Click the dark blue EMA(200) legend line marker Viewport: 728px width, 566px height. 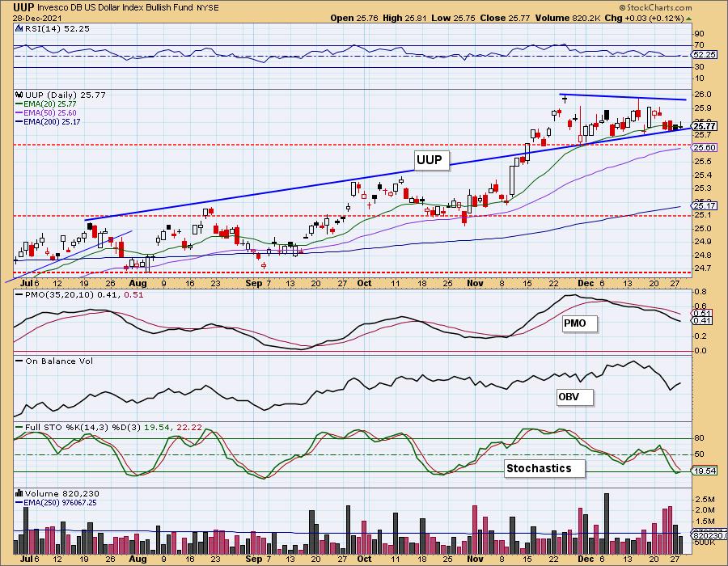[19, 122]
